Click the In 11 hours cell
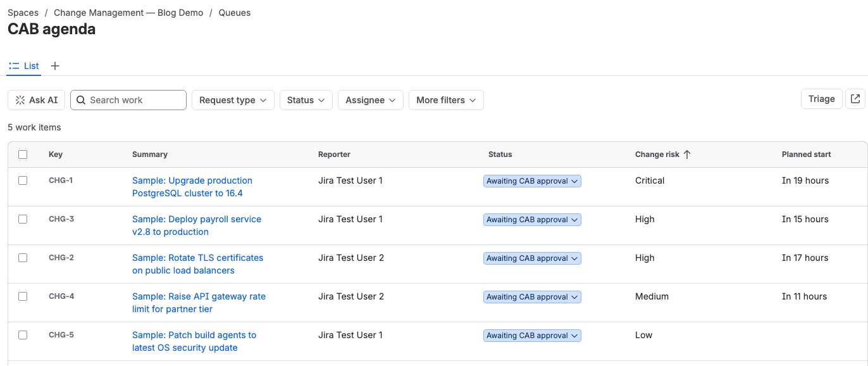Screen dimensions: 868x366 pyautogui.click(x=805, y=296)
